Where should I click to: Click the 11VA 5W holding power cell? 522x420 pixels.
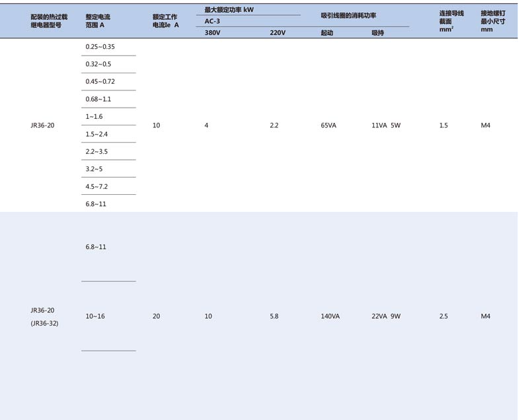coord(386,125)
